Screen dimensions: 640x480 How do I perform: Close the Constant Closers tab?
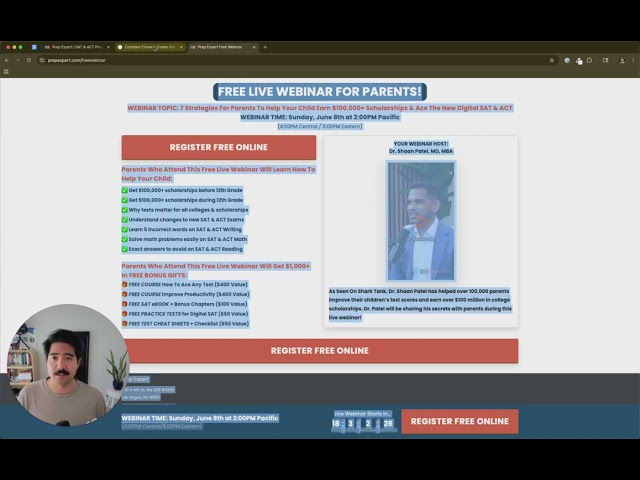(181, 47)
